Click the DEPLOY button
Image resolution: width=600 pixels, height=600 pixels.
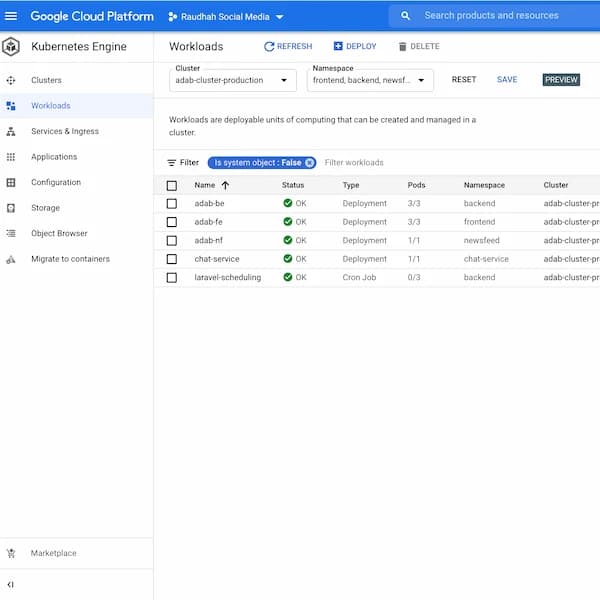[355, 46]
